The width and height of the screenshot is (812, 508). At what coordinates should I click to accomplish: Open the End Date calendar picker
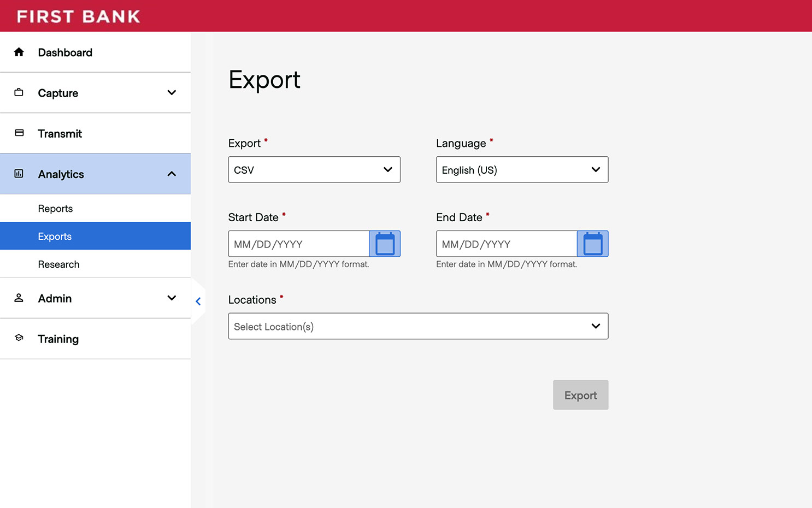point(593,244)
